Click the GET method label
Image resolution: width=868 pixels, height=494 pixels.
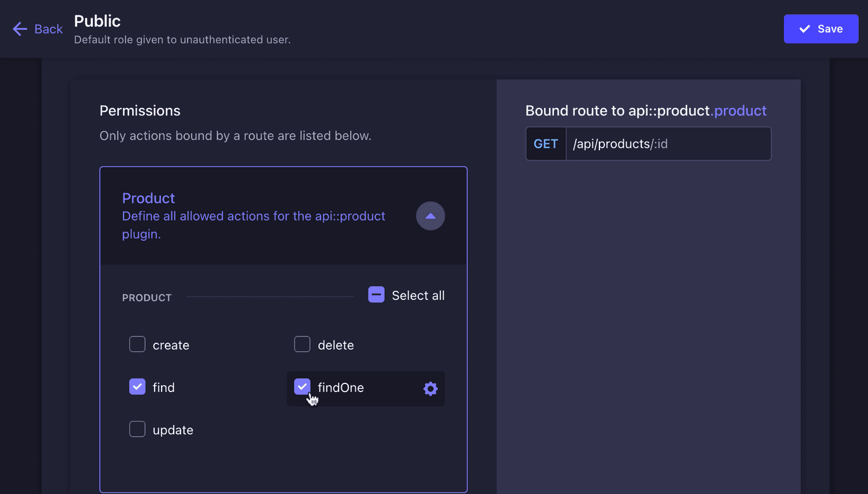(x=546, y=144)
